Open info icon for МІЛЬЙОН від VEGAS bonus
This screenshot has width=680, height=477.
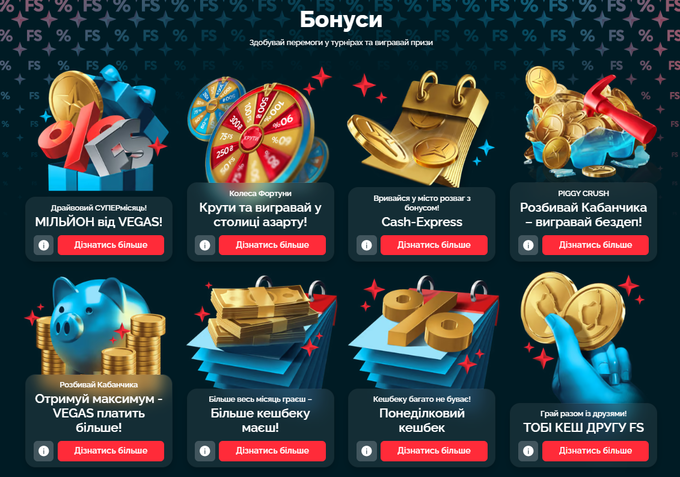coord(43,245)
